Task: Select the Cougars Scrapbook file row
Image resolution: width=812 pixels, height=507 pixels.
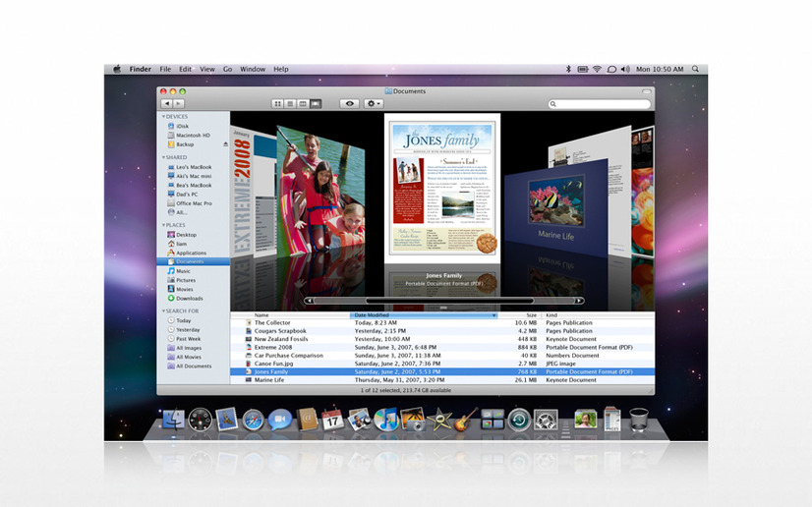Action: (x=442, y=330)
